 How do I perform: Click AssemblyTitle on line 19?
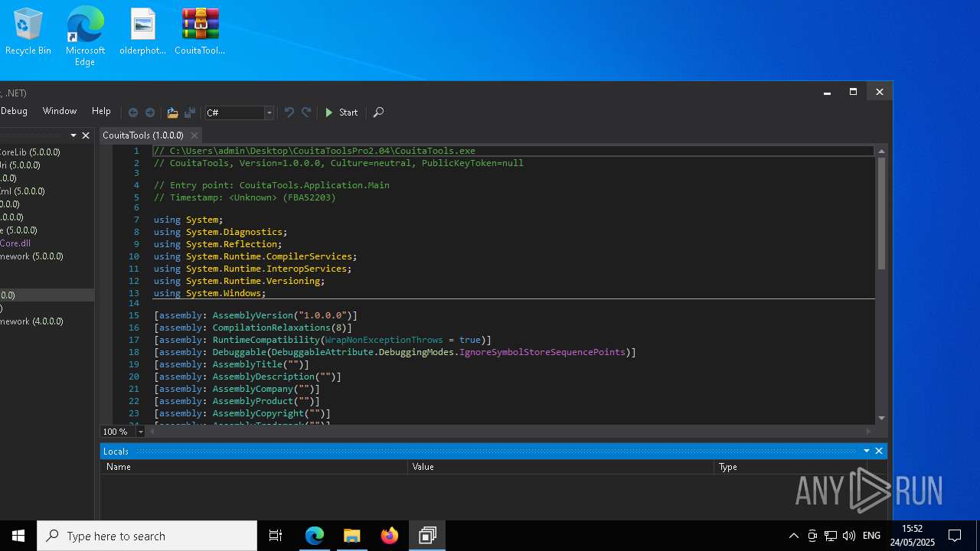pyautogui.click(x=247, y=364)
